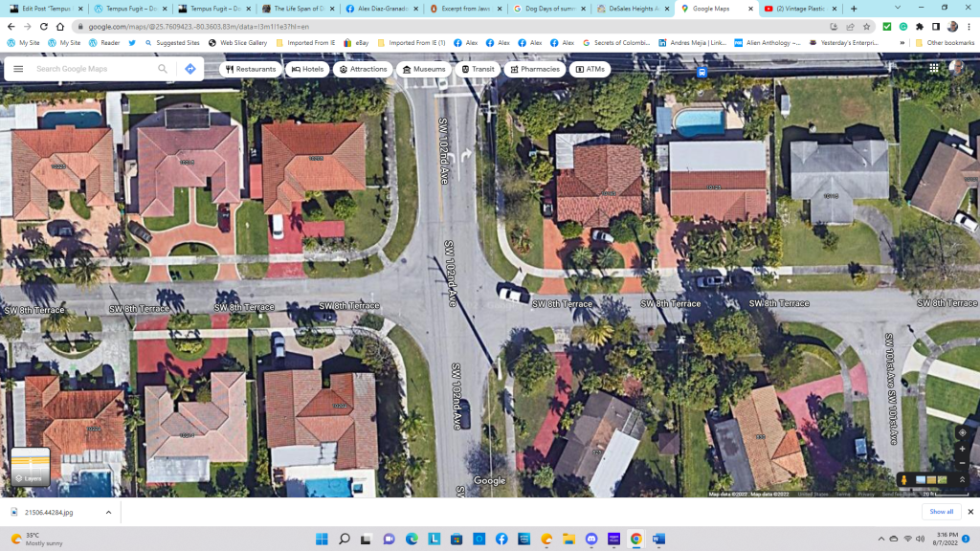Show your location on map
The image size is (980, 551).
(962, 432)
